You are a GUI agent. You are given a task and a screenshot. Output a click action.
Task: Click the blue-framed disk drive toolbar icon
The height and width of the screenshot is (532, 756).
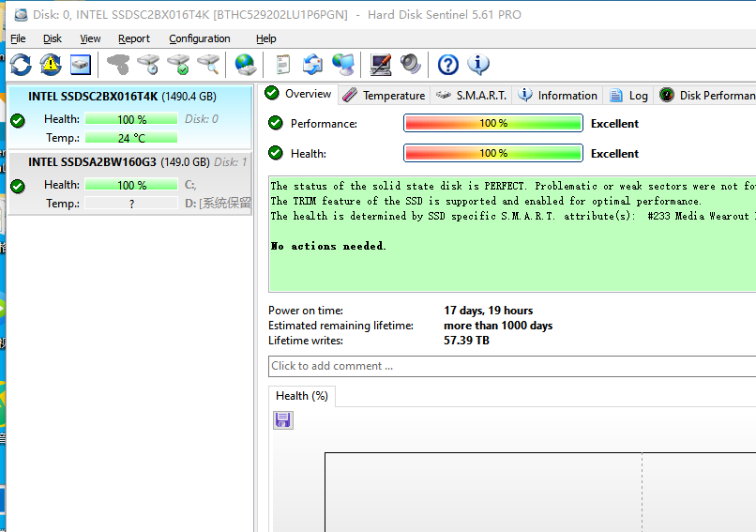pos(81,64)
